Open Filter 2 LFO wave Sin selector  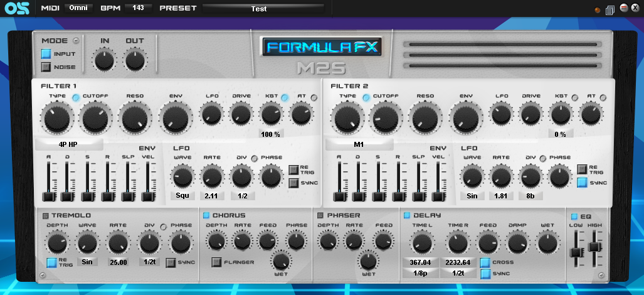[472, 196]
